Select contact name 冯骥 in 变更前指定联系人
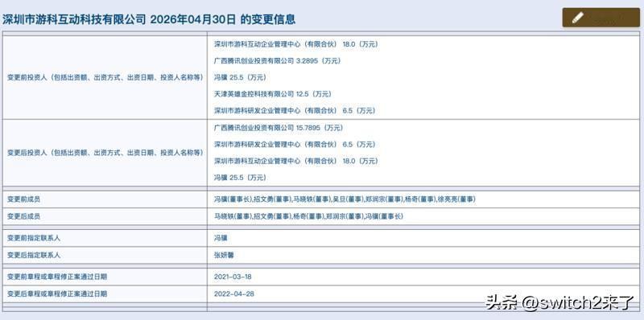644x320 pixels. [x=221, y=238]
